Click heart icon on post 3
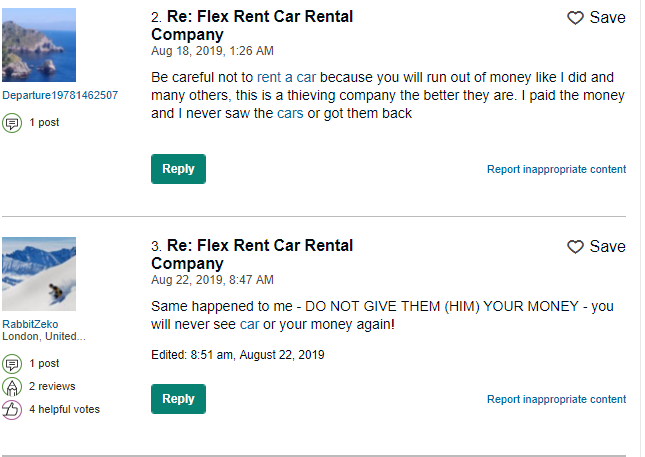 tap(575, 247)
